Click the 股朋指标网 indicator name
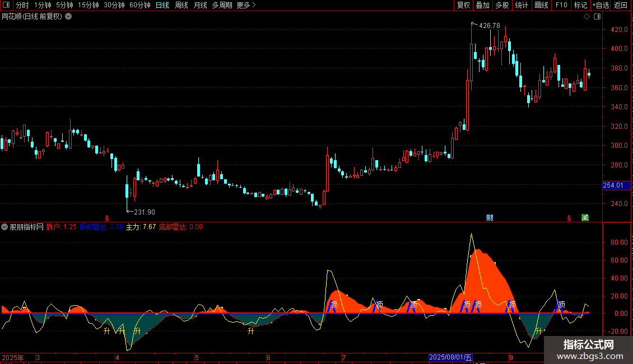Viewport: 633px width, 364px height. coord(27,227)
